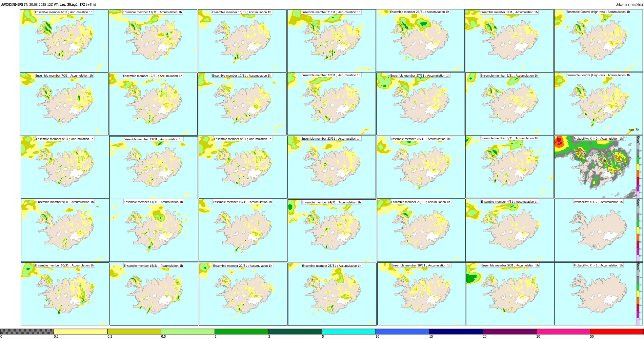Select the Ensemble member 27/31 map panel
Image resolution: width=644 pixels, height=339 pixels.
[420, 104]
